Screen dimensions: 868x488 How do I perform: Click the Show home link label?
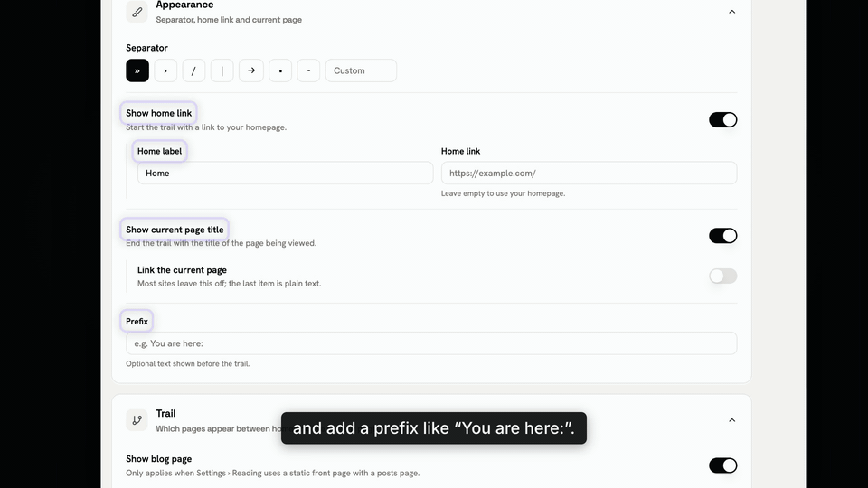(x=158, y=113)
